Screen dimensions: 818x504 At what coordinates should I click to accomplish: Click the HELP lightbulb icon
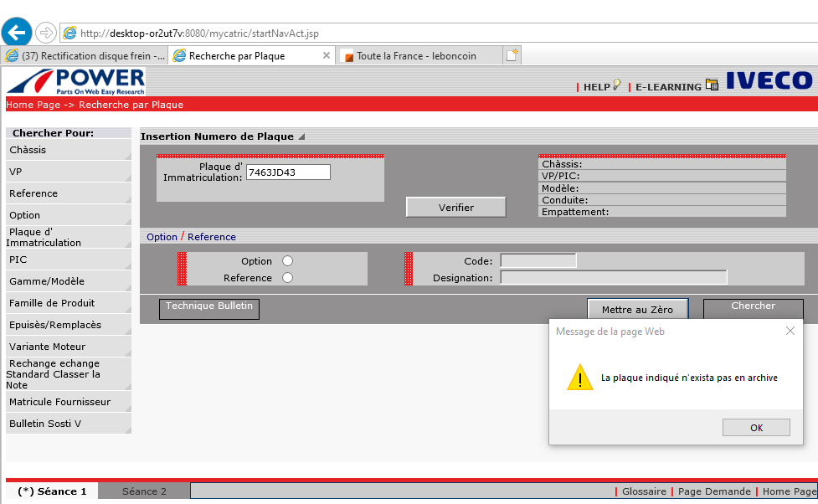pyautogui.click(x=617, y=85)
